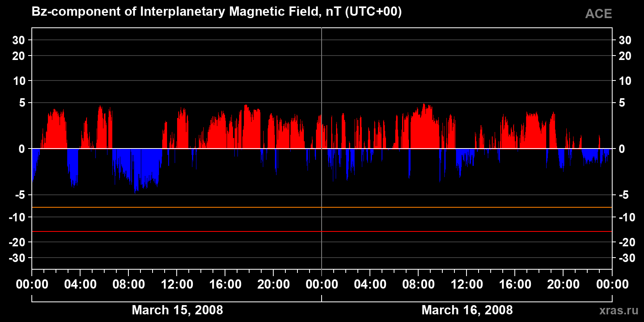Click the left axis value 5
Screen dimensions: 644x322
pos(22,103)
